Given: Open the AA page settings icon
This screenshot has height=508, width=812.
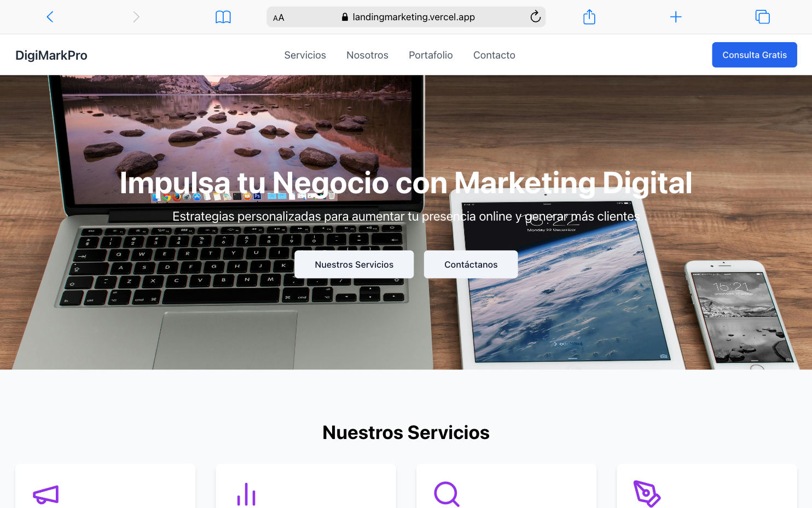Looking at the screenshot, I should click(x=279, y=17).
